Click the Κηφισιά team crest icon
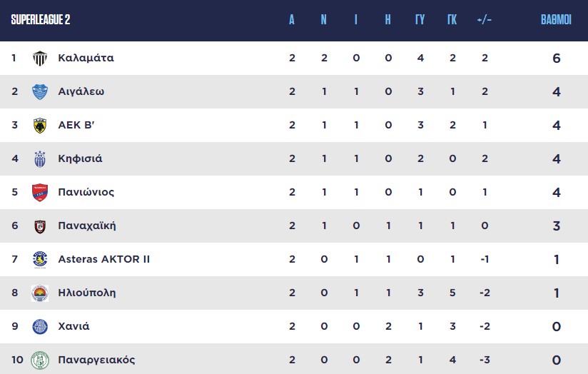This screenshot has height=374, width=588. pos(40,159)
